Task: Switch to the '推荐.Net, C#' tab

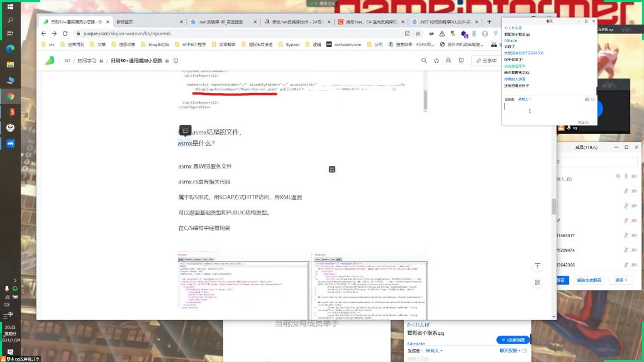Action: pos(370,22)
